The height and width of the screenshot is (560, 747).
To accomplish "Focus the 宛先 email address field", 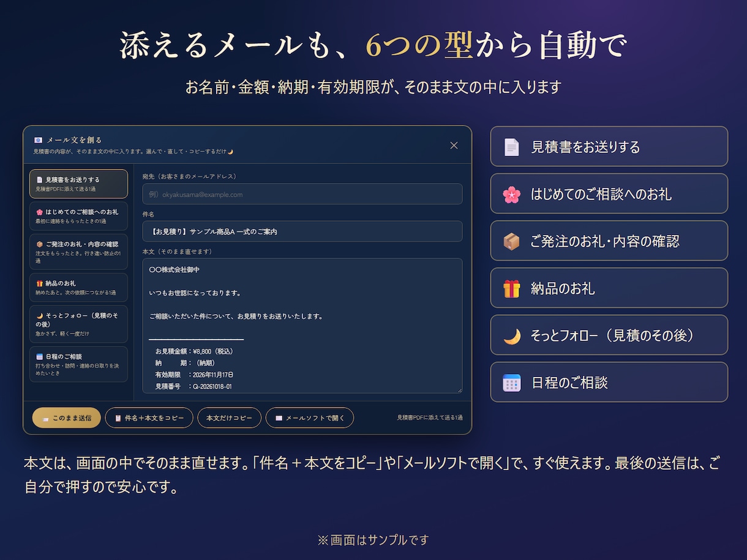I will tap(302, 194).
